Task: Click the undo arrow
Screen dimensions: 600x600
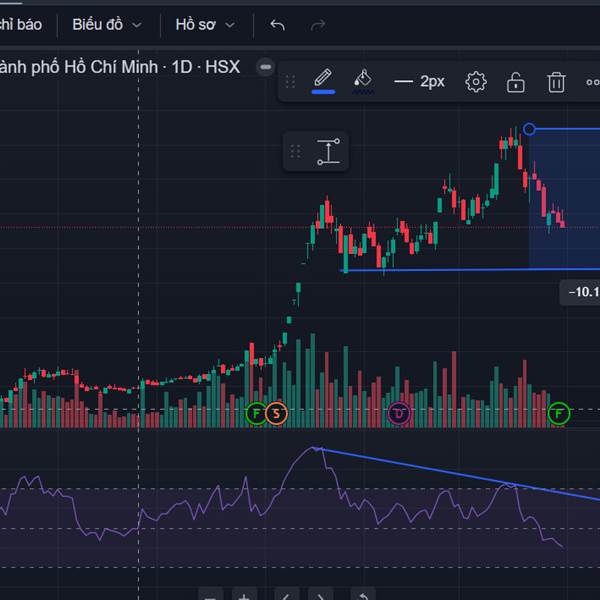Action: pos(278,24)
